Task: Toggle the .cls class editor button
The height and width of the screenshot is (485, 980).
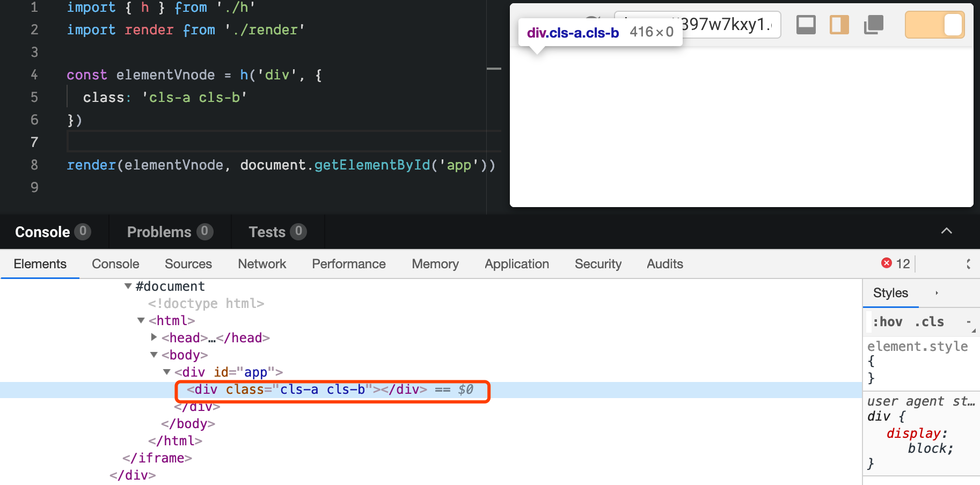Action: (x=929, y=322)
